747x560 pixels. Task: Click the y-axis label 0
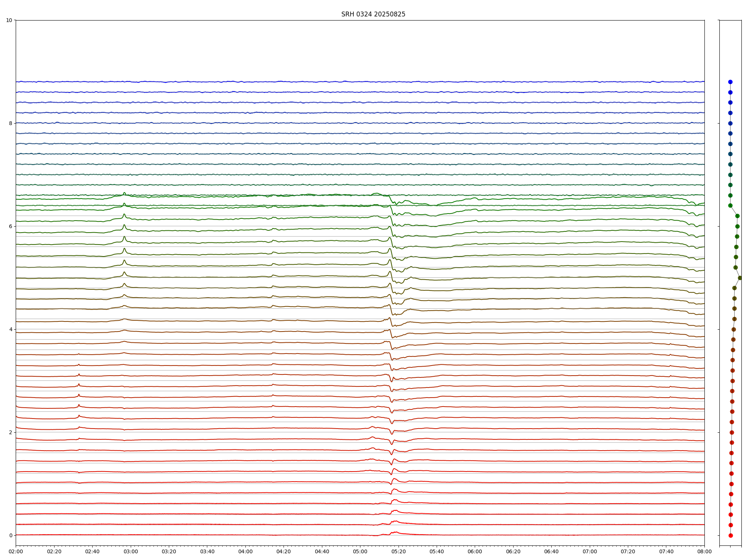10,535
